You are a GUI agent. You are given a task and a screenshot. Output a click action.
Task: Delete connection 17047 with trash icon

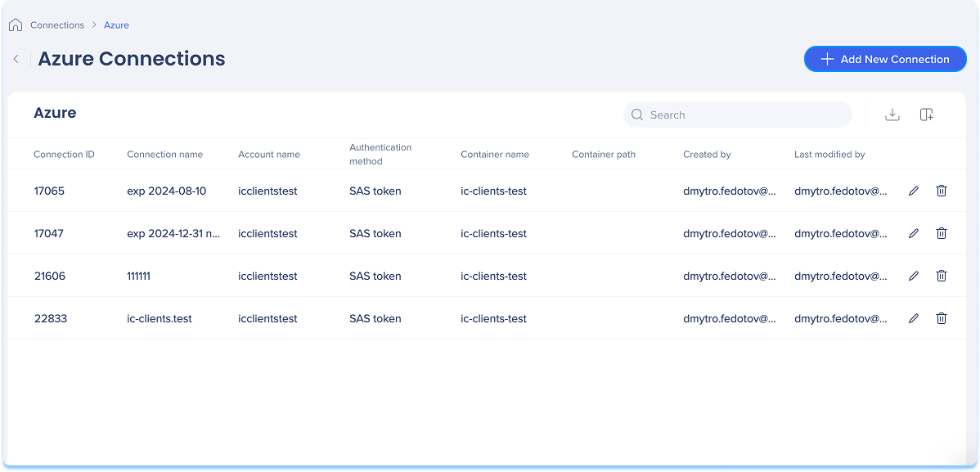tap(942, 234)
